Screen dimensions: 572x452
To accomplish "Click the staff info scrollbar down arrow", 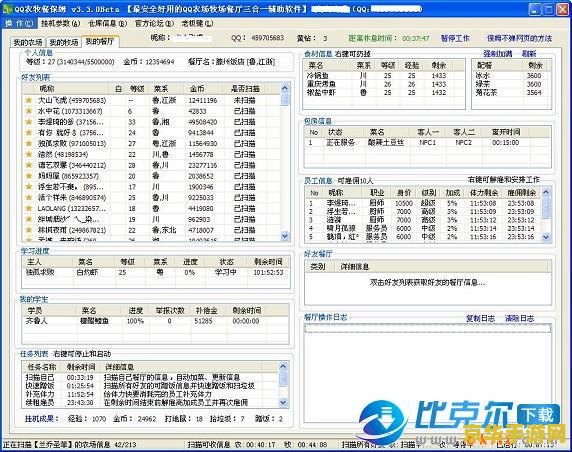I will point(546,237).
